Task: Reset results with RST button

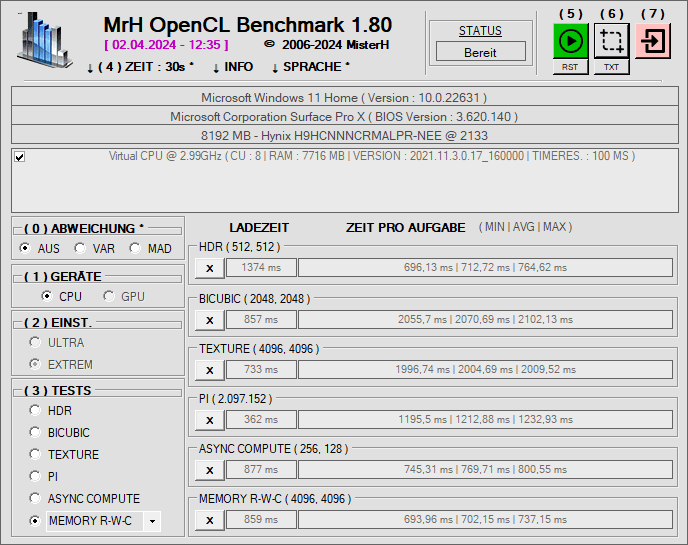Action: coord(570,67)
